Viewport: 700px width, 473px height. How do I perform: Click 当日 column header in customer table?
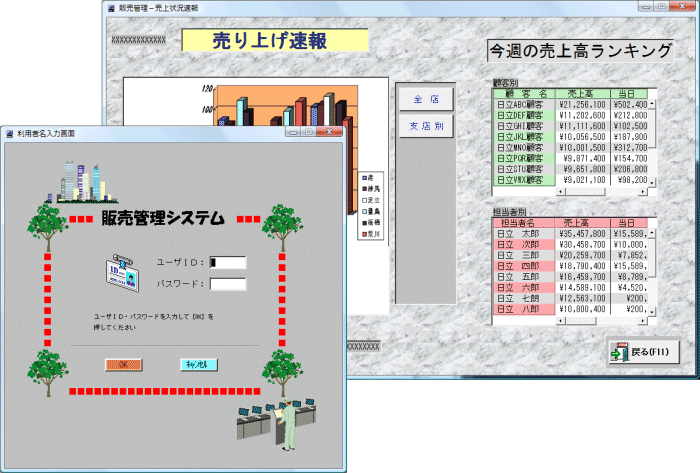[629, 94]
